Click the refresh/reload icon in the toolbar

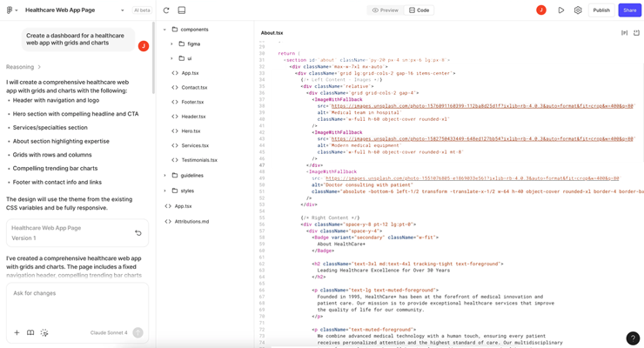click(x=166, y=10)
